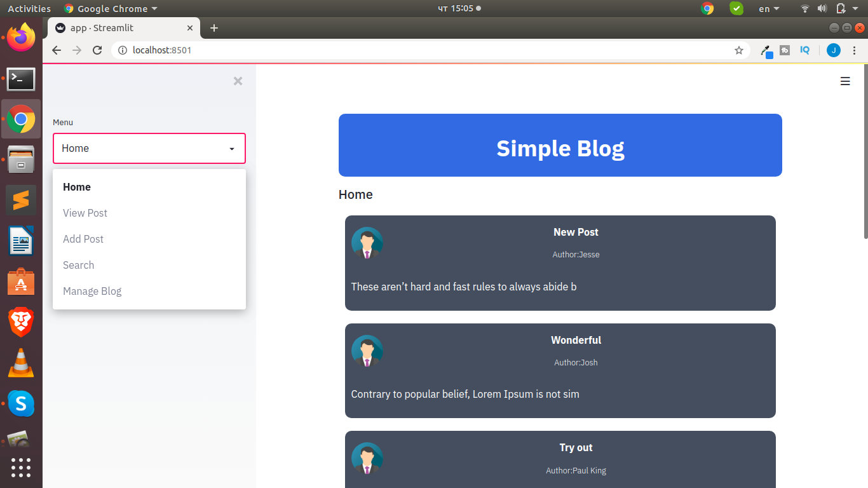Click the Try out post title

[x=576, y=447]
